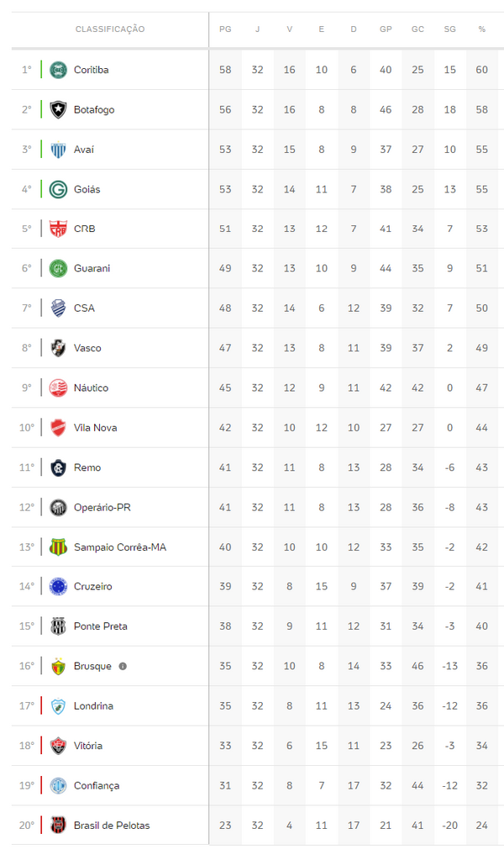Click the Botafogo star crest
The image size is (504, 855).
(58, 109)
